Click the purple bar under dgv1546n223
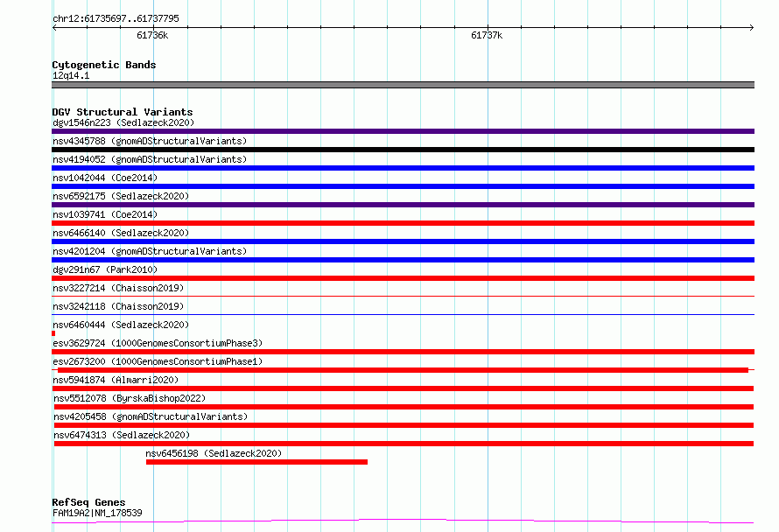The width and height of the screenshot is (779, 532). [403, 131]
